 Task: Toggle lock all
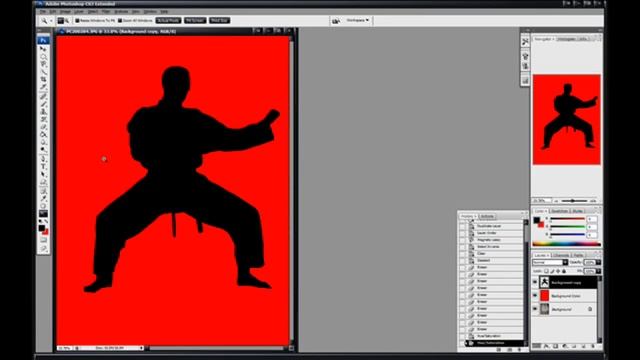point(564,271)
